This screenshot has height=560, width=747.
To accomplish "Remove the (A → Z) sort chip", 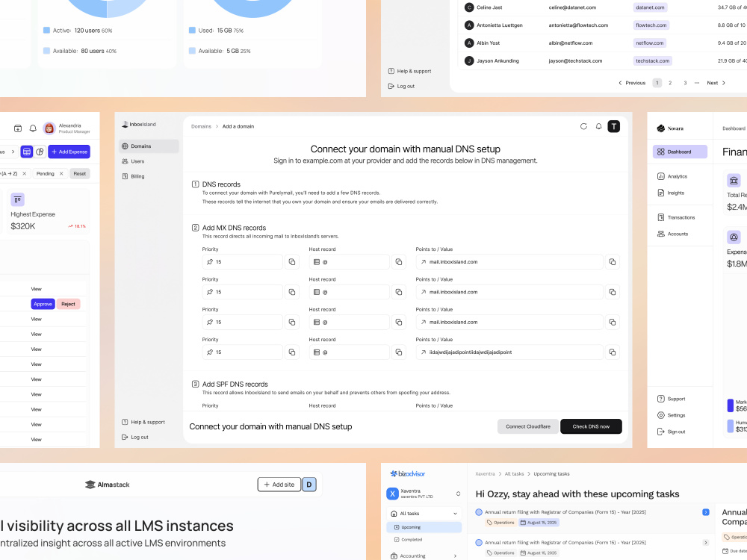I will [x=25, y=174].
